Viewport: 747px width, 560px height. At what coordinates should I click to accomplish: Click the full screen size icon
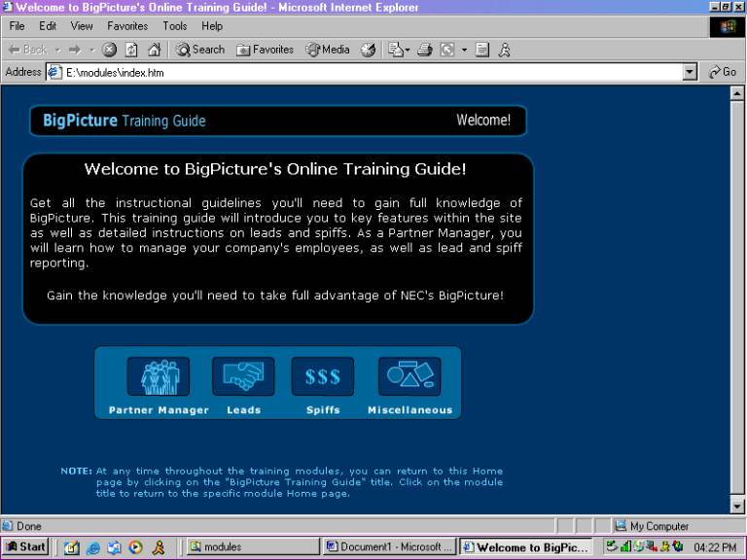446,50
